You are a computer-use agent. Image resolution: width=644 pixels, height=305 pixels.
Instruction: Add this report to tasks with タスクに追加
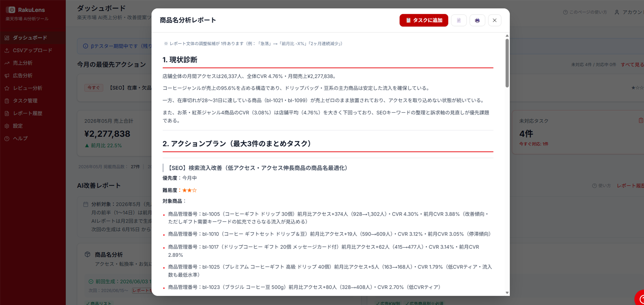click(x=423, y=20)
